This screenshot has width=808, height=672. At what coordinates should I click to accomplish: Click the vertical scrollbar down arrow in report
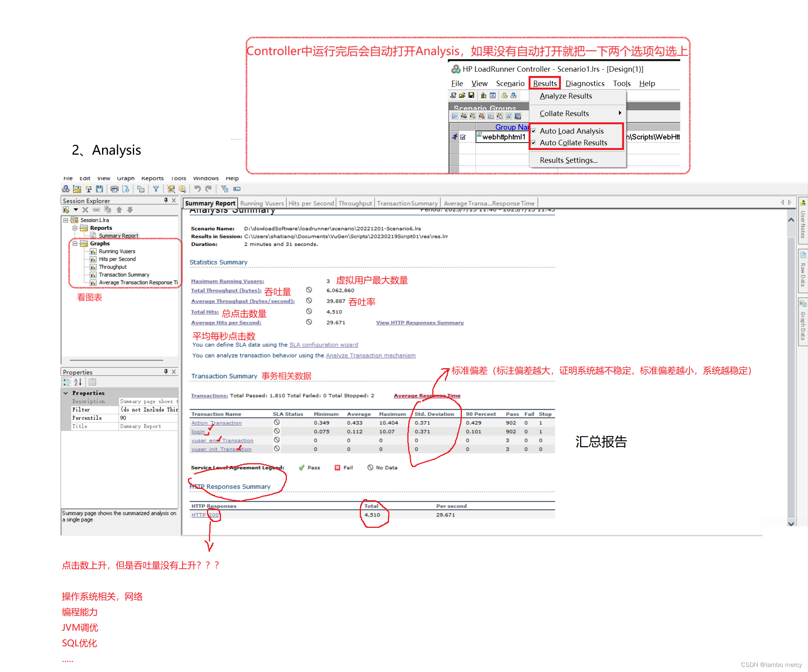click(x=791, y=524)
